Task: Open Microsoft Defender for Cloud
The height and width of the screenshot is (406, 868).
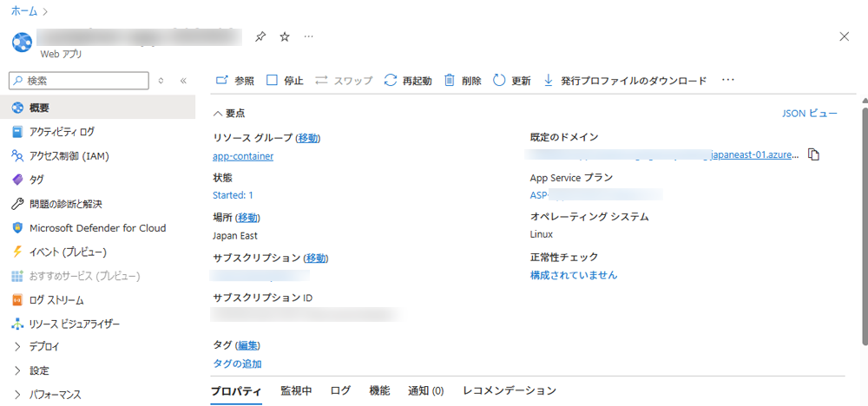Action: click(x=97, y=228)
